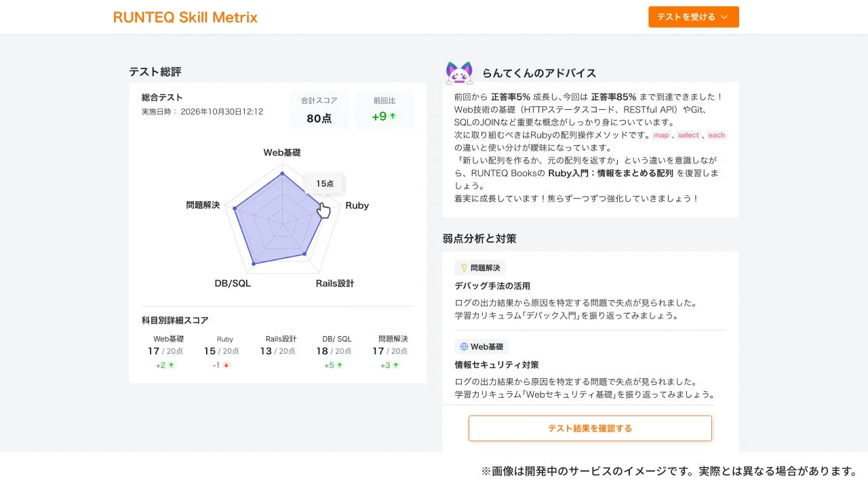Image resolution: width=868 pixels, height=488 pixels.
Task: Click the pink map code tag
Action: (661, 135)
